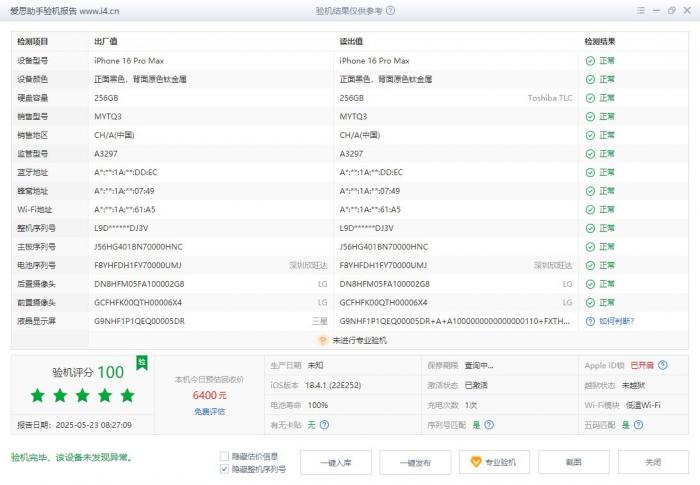Screen dimensions: 700x485
Task: Click the first green rating star
Action: (x=38, y=395)
